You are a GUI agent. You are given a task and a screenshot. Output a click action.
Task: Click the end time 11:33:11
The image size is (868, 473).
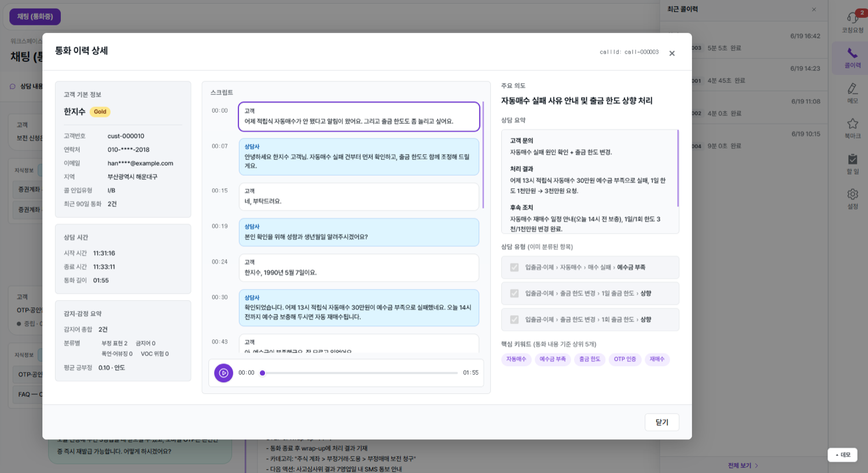point(104,267)
